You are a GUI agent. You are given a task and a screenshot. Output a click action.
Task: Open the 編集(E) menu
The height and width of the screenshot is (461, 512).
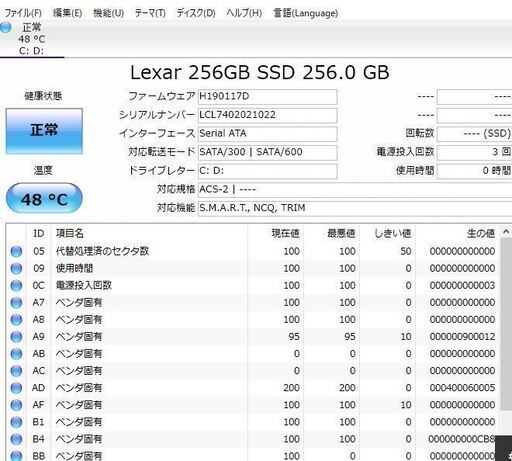[x=67, y=13]
